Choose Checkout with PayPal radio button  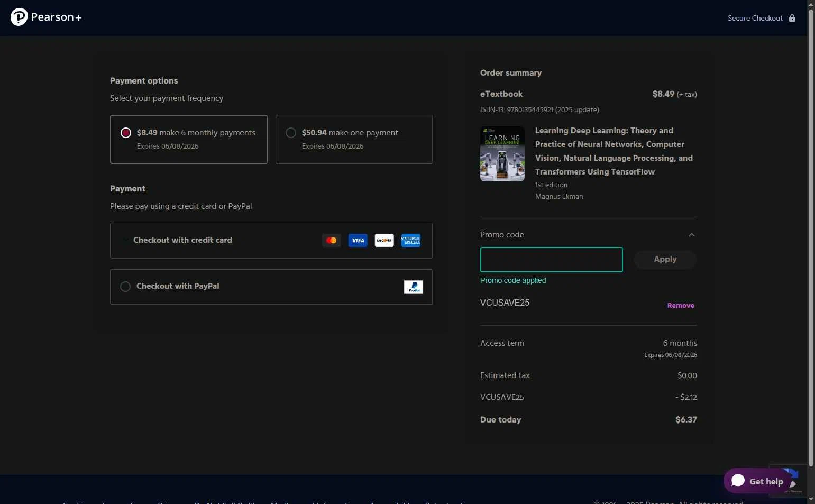click(125, 287)
